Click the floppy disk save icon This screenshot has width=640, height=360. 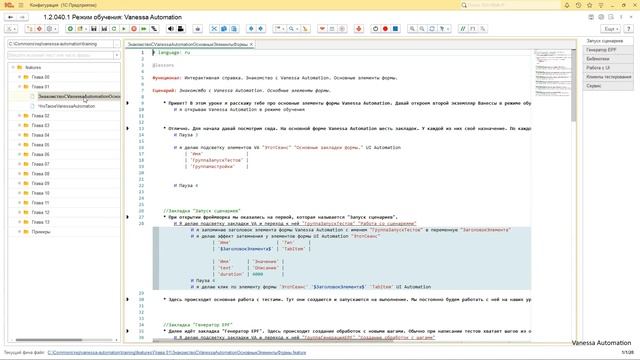click(94, 29)
